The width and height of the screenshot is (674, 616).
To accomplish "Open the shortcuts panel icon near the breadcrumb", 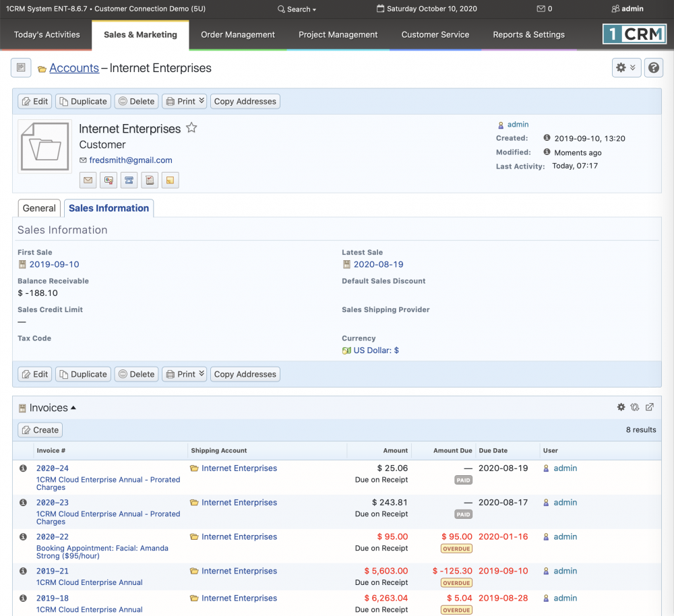I will click(x=21, y=67).
